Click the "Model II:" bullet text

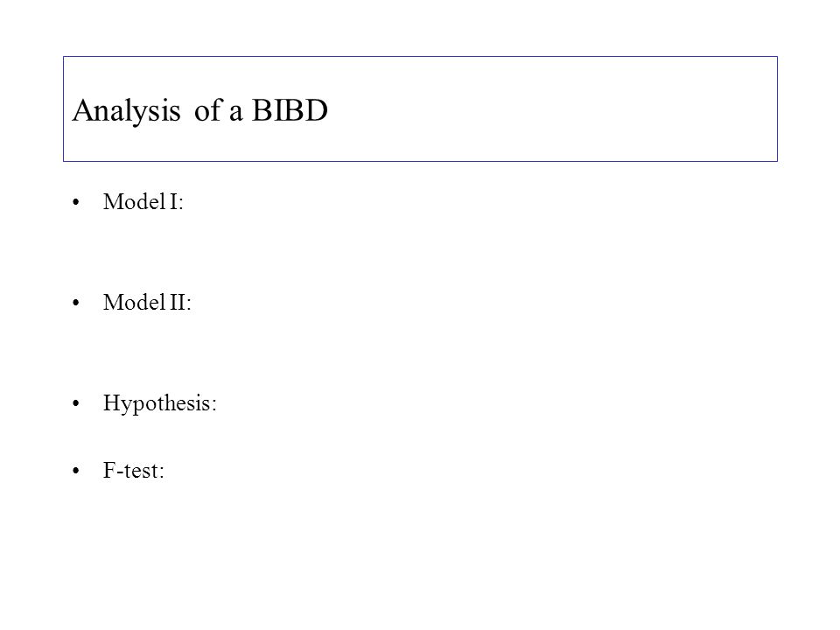[x=147, y=302]
